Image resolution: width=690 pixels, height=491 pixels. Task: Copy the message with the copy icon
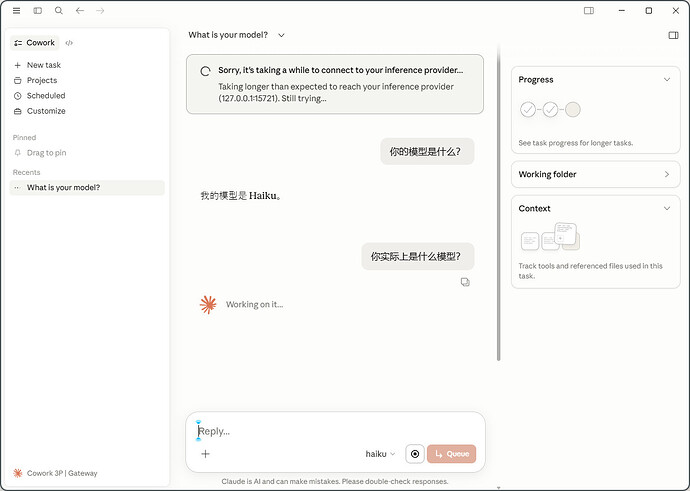pos(465,282)
